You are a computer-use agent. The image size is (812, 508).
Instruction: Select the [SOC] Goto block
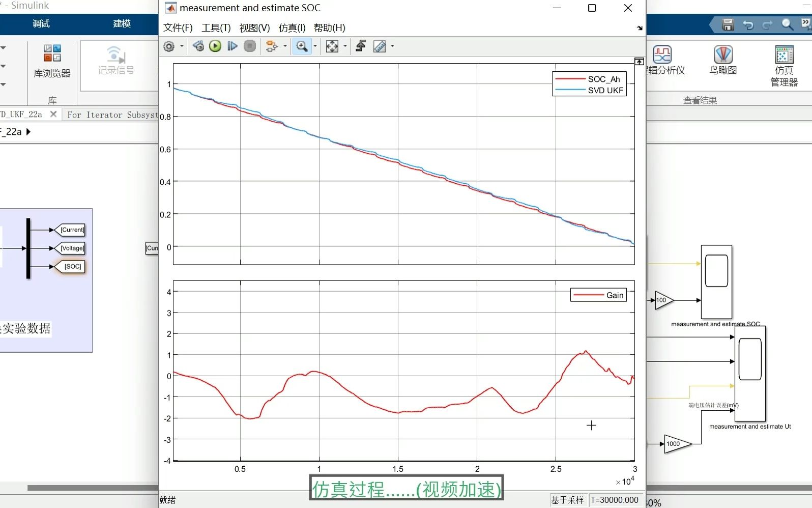(70, 267)
